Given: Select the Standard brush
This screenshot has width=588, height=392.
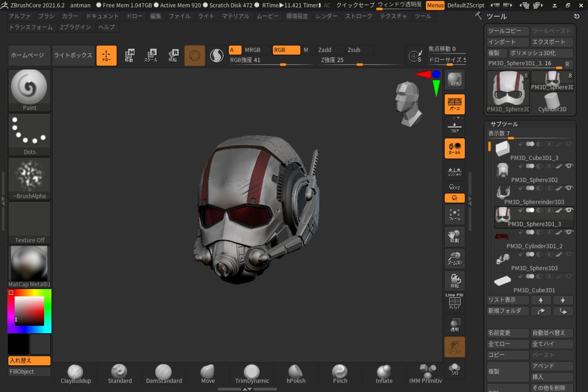Looking at the screenshot, I should 120,374.
